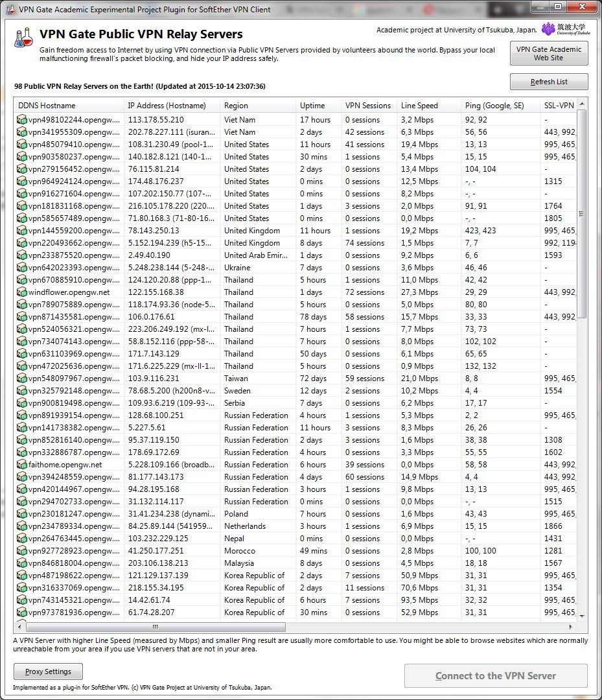
Task: Click the server icon next to vpn964924124
Action: 21,181
